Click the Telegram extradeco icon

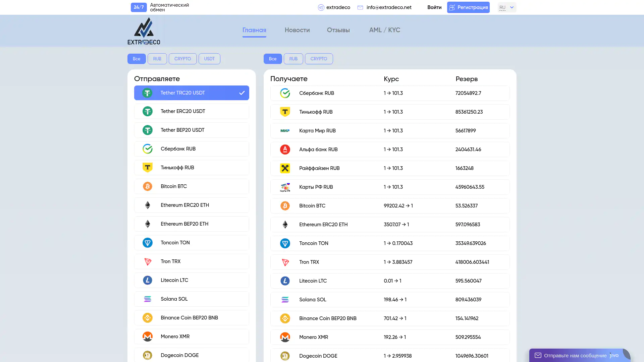tap(321, 7)
